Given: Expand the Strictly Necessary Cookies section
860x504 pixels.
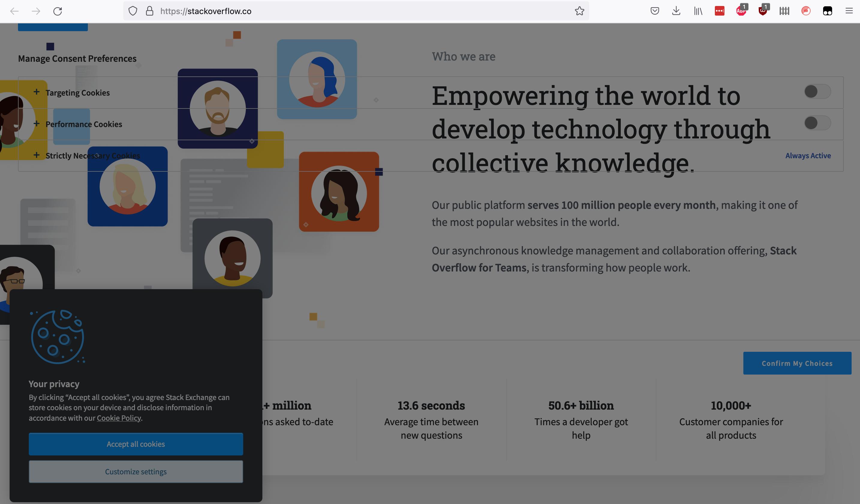Looking at the screenshot, I should tap(37, 155).
